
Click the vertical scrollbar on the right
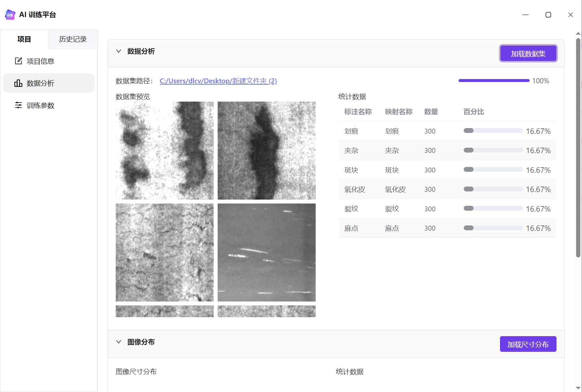pyautogui.click(x=578, y=148)
